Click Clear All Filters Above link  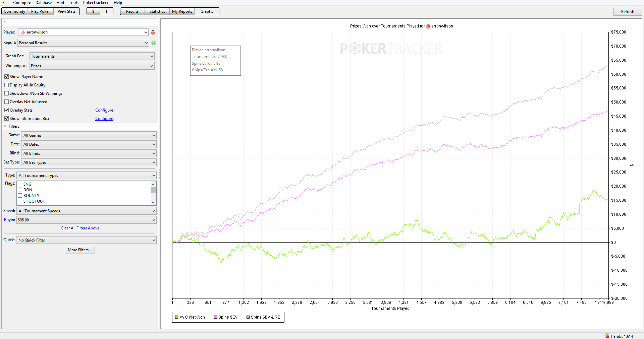click(x=80, y=228)
